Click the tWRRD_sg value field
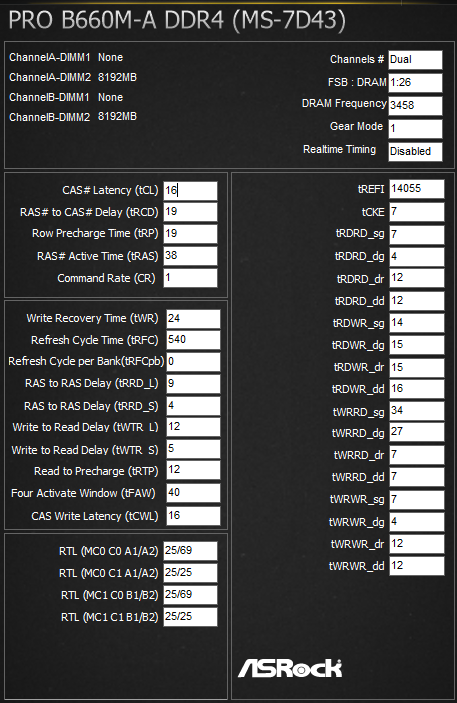 click(x=417, y=411)
